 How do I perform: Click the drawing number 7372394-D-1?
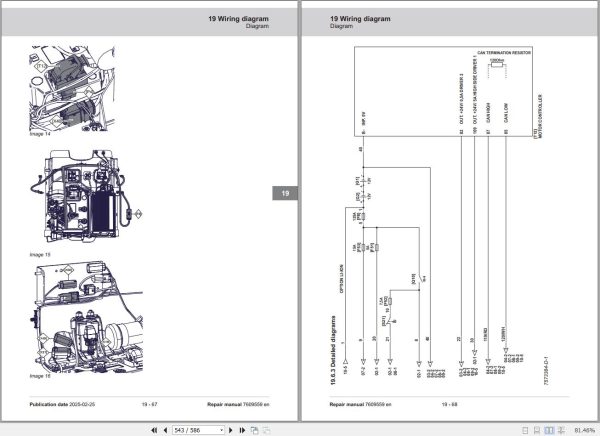546,370
